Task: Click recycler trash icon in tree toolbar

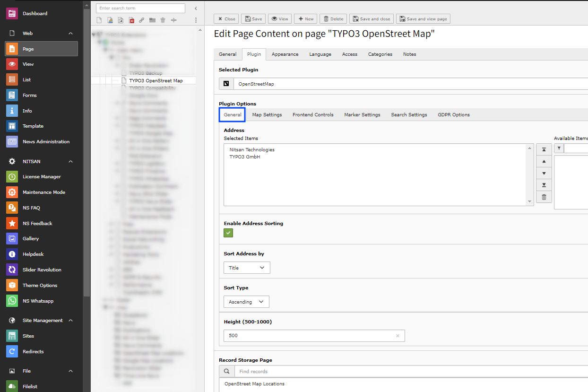Action: click(163, 20)
